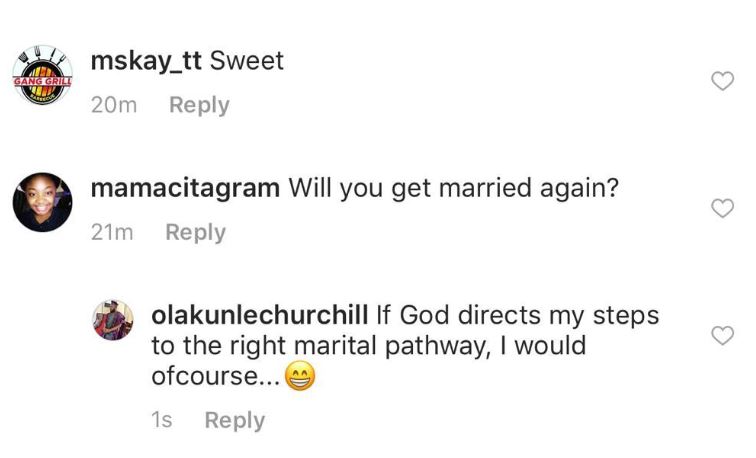Tap the heart on olakunlechurchill's reply
The height and width of the screenshot is (458, 756).
[722, 337]
